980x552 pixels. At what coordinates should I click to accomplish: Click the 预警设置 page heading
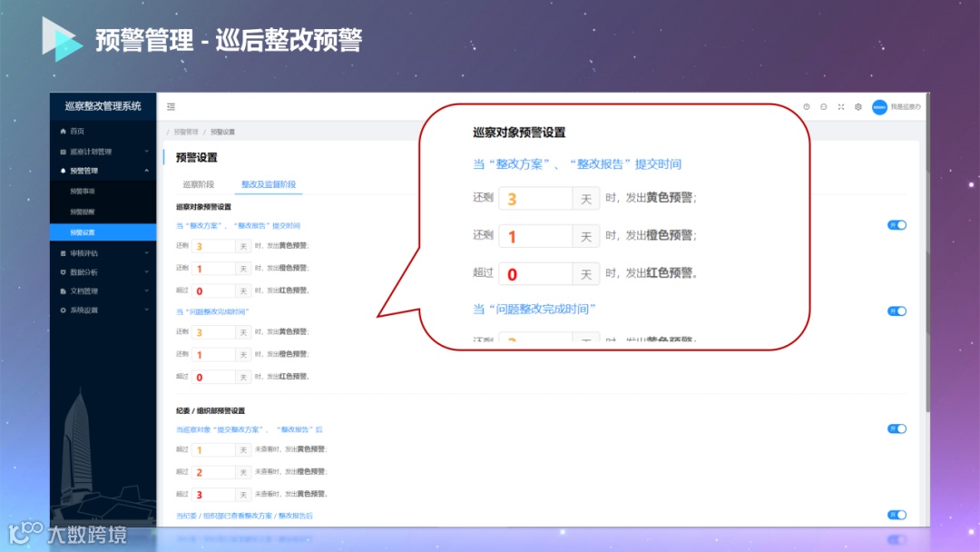197,158
